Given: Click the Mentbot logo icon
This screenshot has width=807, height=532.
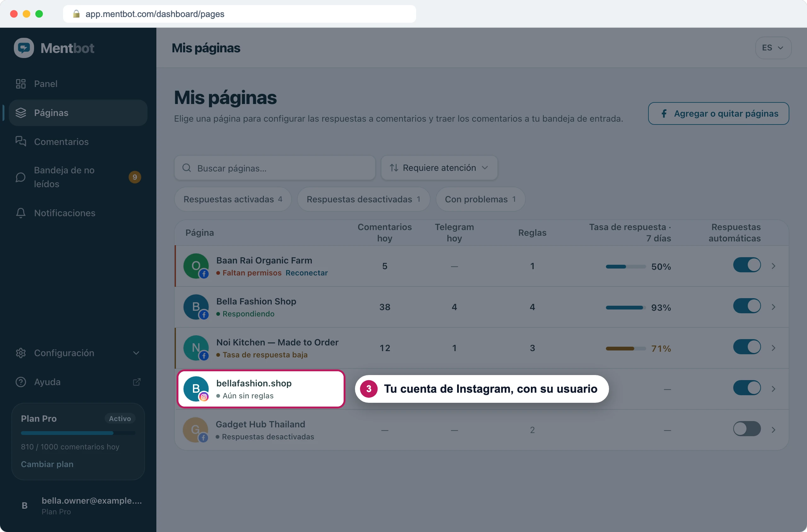Looking at the screenshot, I should pyautogui.click(x=24, y=48).
